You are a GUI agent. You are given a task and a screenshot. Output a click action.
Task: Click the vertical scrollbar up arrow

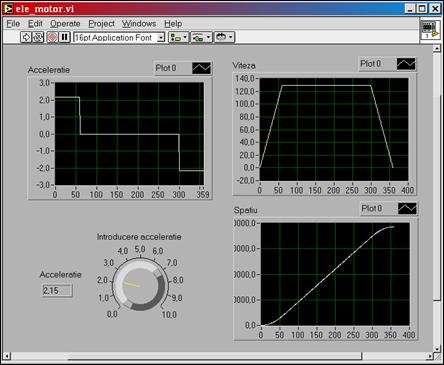[x=437, y=49]
